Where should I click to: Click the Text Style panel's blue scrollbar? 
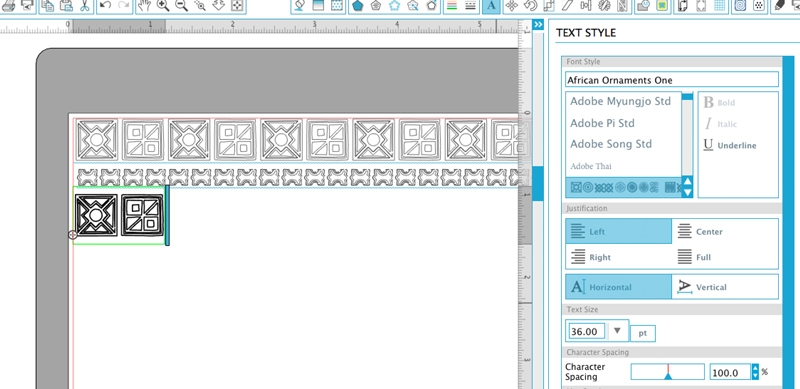click(788, 222)
